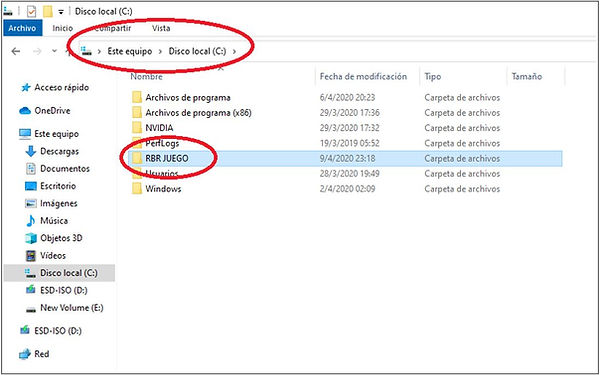Open recent locations dropdown arrow
The width and height of the screenshot is (600, 375).
54,51
